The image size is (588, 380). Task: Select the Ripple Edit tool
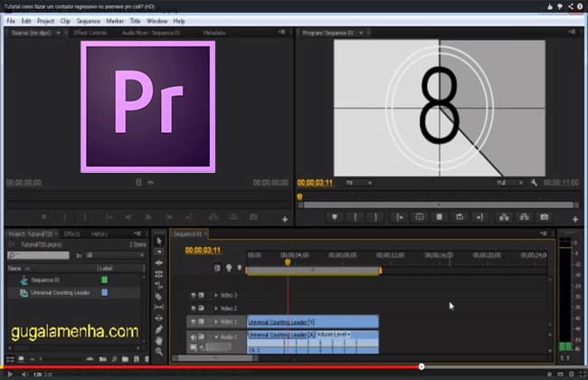coord(159,263)
